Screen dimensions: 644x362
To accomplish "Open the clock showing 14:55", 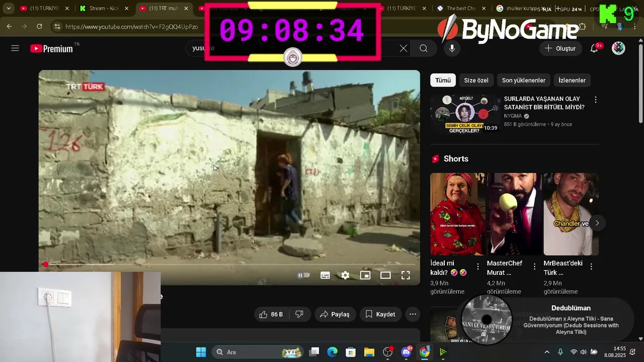I will click(615, 352).
